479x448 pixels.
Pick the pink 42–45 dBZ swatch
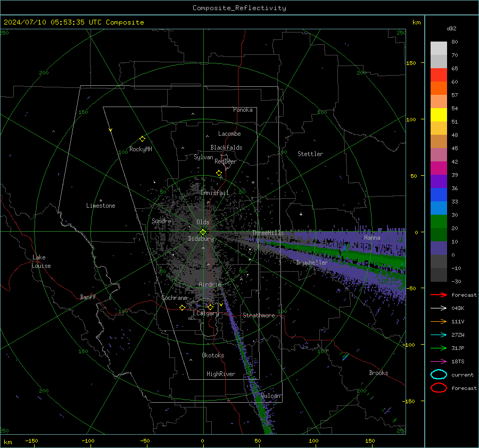pyautogui.click(x=439, y=154)
